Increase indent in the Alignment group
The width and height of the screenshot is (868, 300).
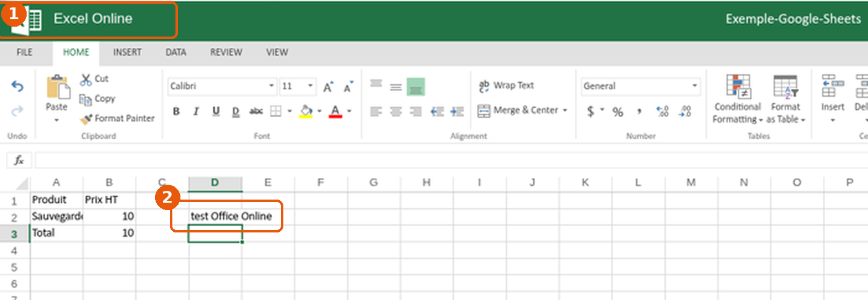(x=457, y=112)
